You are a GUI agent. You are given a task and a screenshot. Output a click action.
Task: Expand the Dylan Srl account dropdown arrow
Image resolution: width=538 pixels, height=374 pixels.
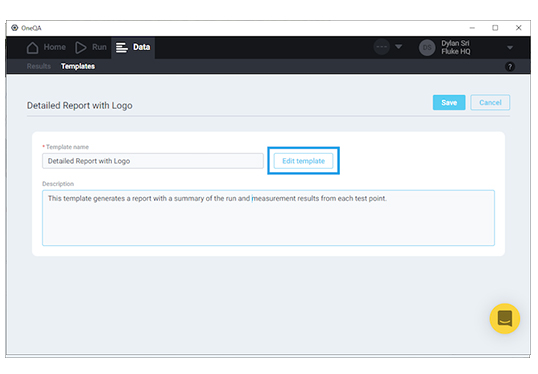tap(510, 48)
